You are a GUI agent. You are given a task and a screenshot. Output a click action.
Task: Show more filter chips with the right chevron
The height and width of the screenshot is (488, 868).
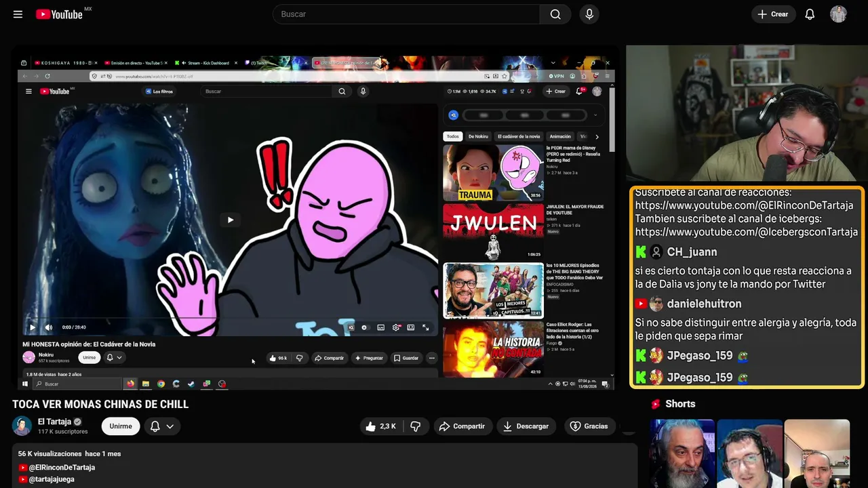[x=597, y=137]
